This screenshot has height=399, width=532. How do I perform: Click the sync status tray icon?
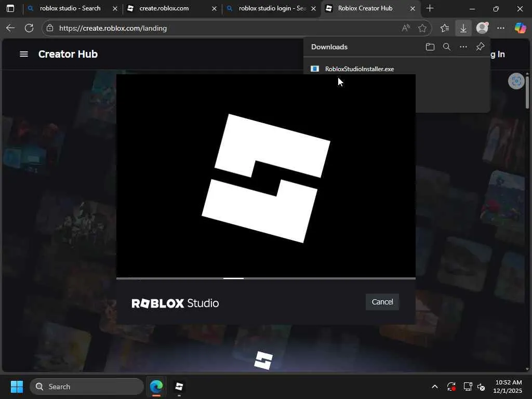pos(451,387)
